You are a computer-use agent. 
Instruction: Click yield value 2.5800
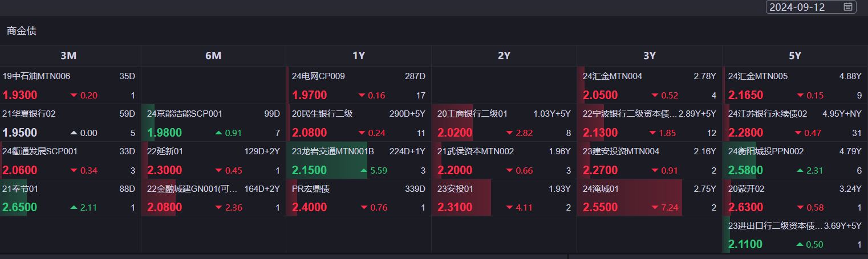[746, 170]
